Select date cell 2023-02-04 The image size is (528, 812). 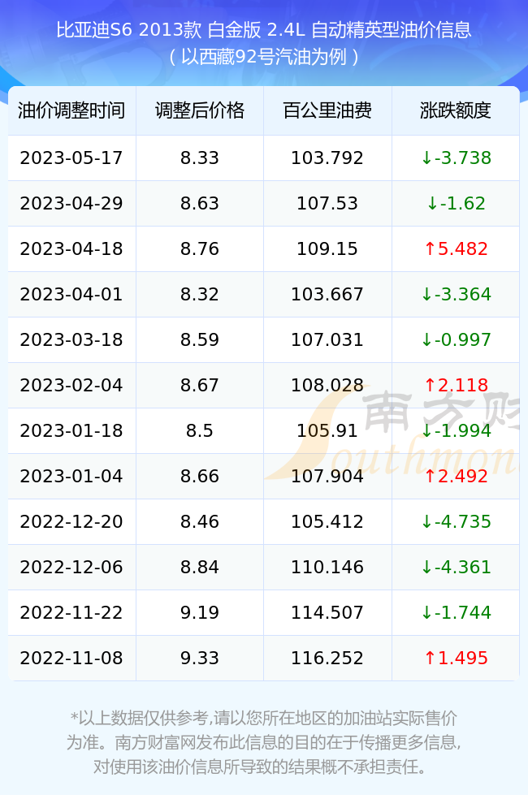(71, 386)
